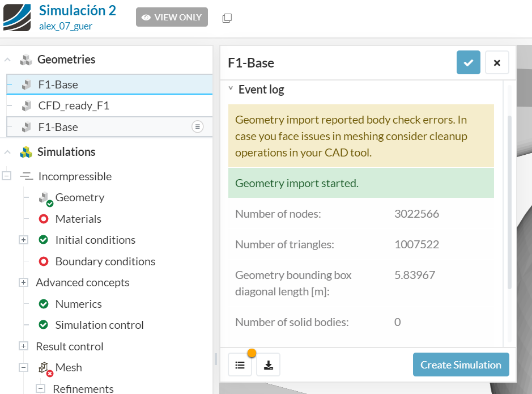Open the Boundary conditions item
532x394 pixels.
[105, 261]
